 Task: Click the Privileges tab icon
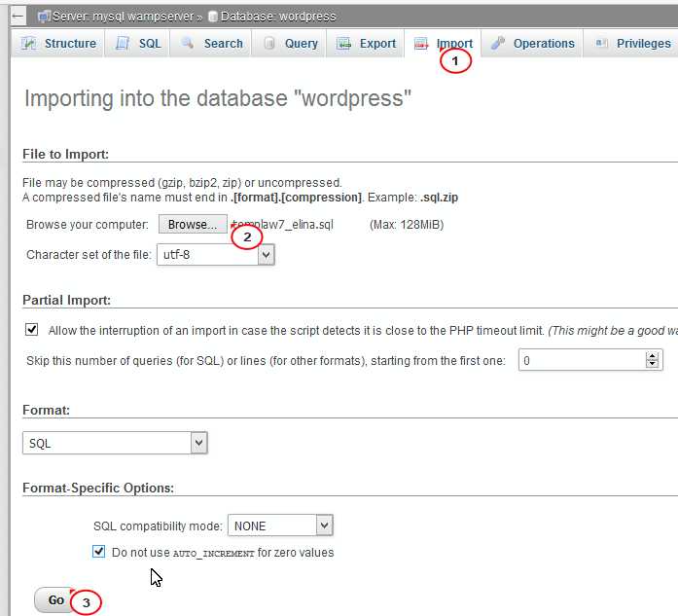tap(601, 43)
